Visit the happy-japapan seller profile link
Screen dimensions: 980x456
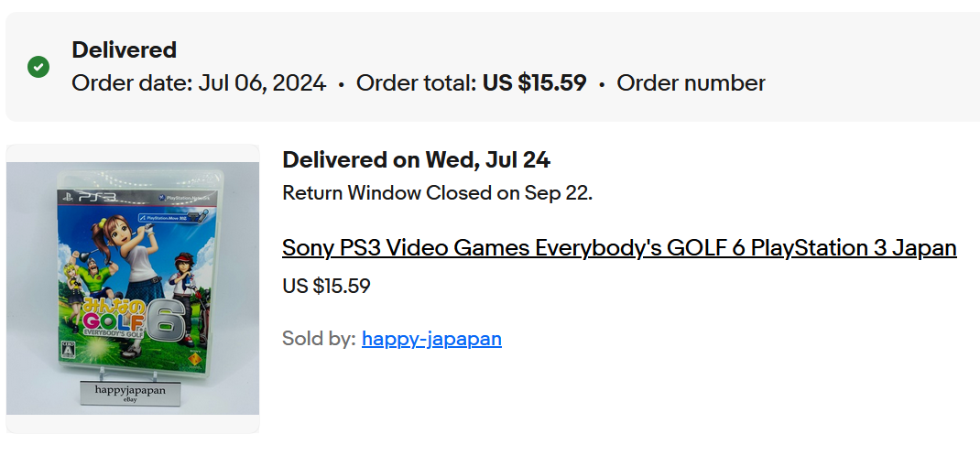(431, 339)
